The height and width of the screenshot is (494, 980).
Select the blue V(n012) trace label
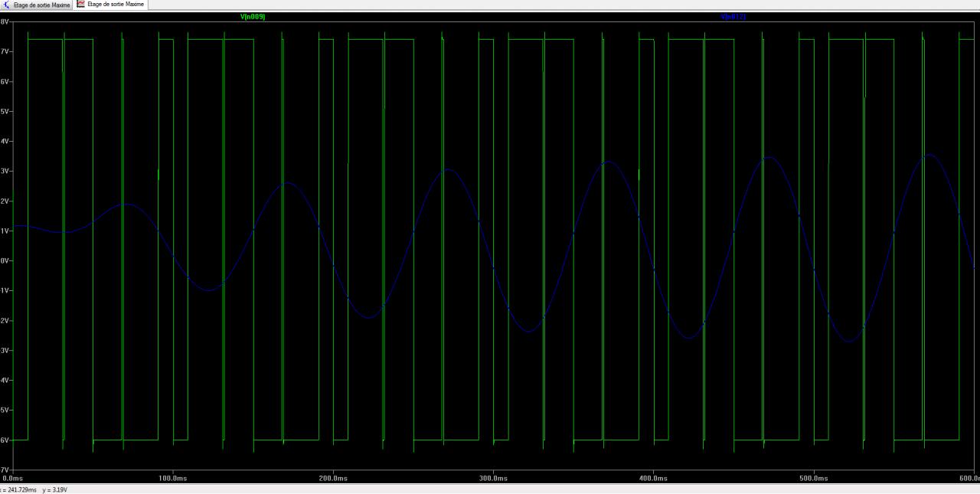click(x=733, y=16)
